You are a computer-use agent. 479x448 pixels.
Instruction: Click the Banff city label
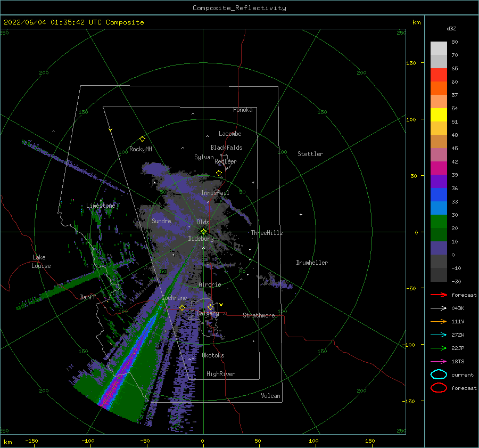[x=88, y=297]
